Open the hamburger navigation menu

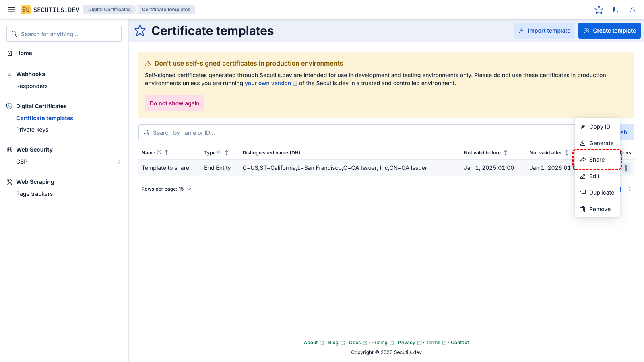tap(11, 10)
